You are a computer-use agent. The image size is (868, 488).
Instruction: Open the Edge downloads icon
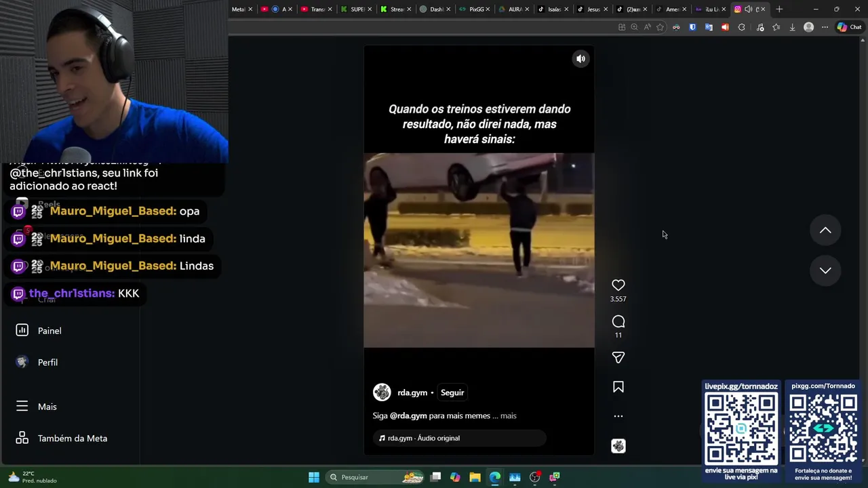[x=792, y=27]
